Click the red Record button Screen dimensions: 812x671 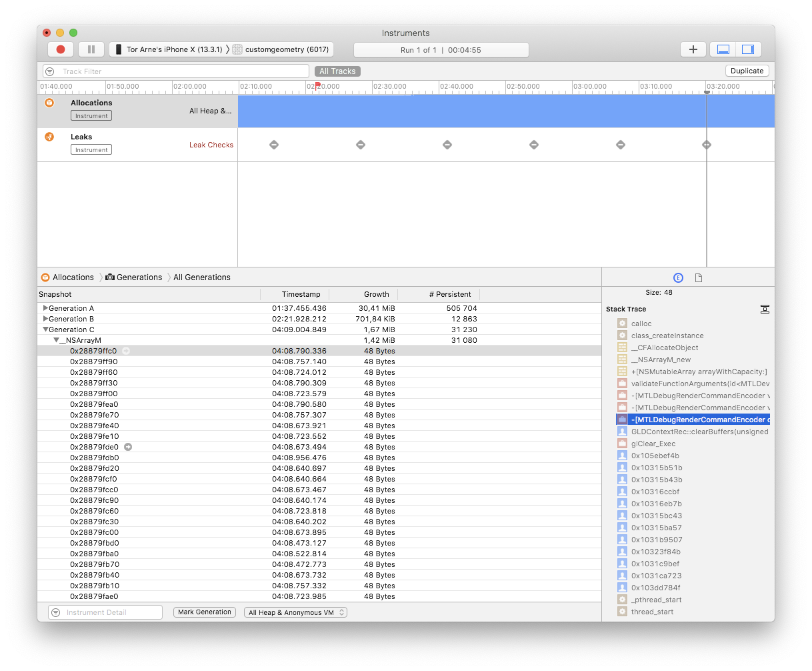point(61,49)
